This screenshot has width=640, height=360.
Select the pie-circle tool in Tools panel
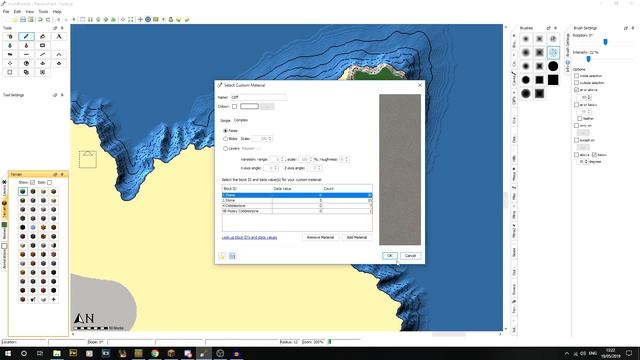26,63
